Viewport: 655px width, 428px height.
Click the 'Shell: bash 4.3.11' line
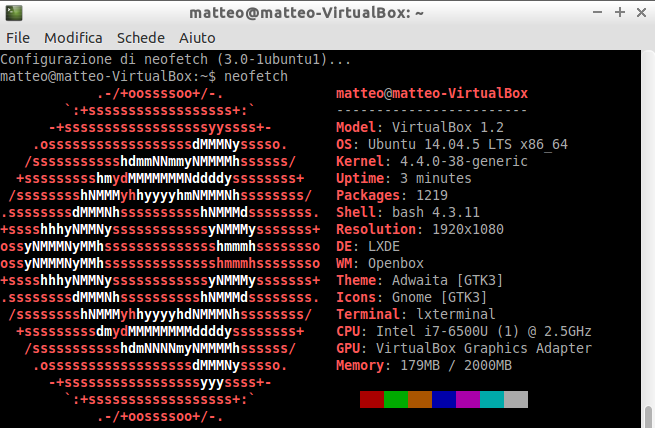click(x=408, y=212)
